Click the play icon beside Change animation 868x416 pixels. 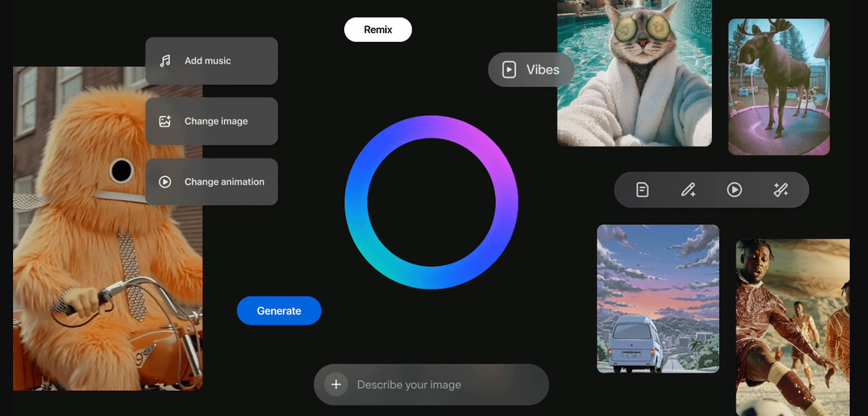pyautogui.click(x=165, y=181)
